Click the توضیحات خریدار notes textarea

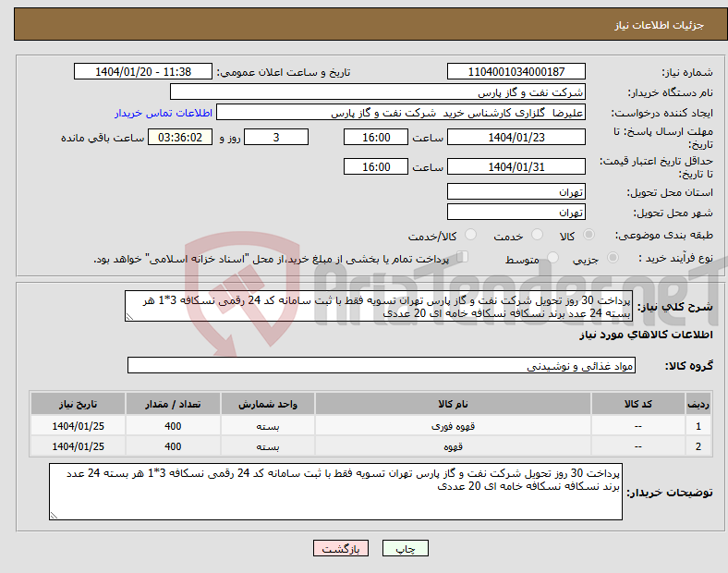pos(335,492)
